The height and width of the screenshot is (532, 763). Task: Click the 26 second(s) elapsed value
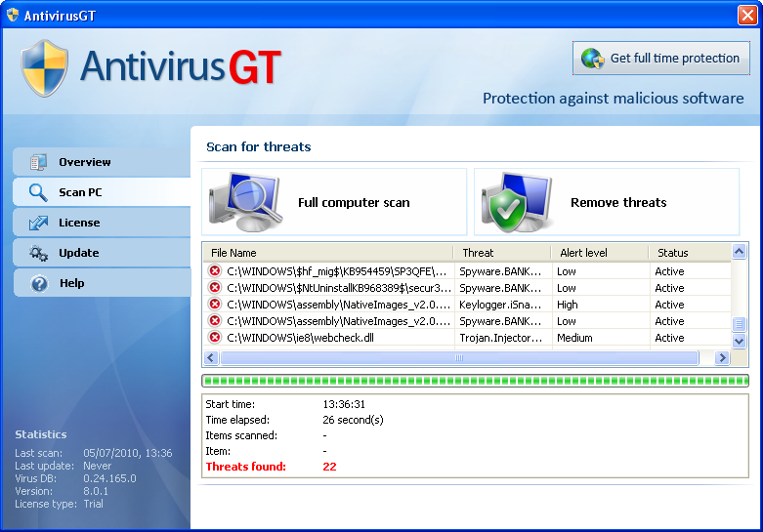pyautogui.click(x=353, y=420)
